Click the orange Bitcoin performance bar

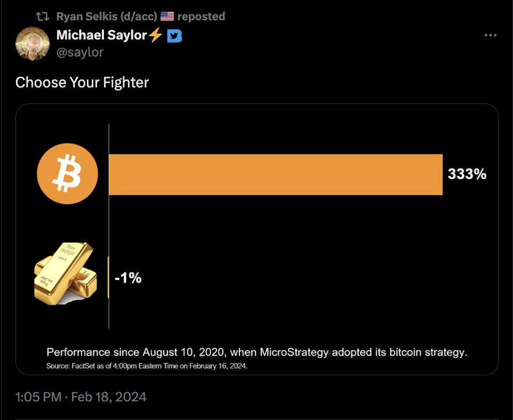275,174
